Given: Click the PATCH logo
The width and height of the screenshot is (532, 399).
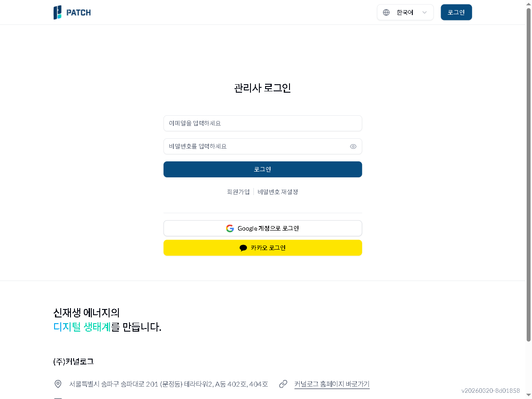Looking at the screenshot, I should pos(72,12).
